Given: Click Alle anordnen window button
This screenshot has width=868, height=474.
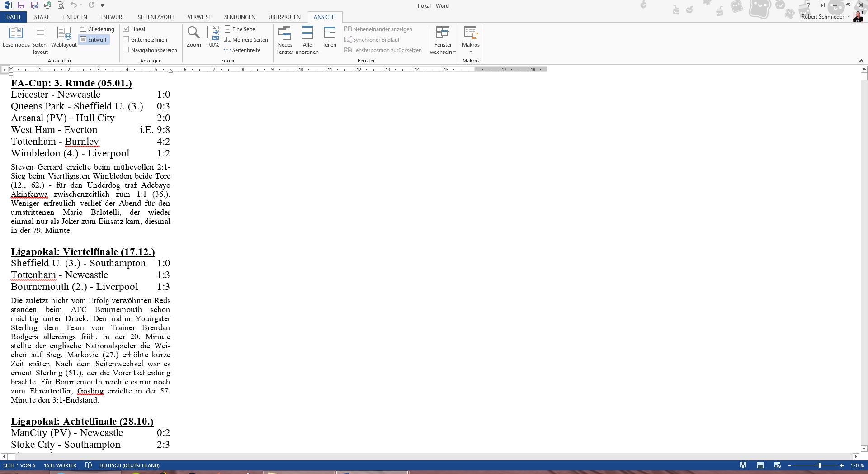Looking at the screenshot, I should [x=307, y=40].
